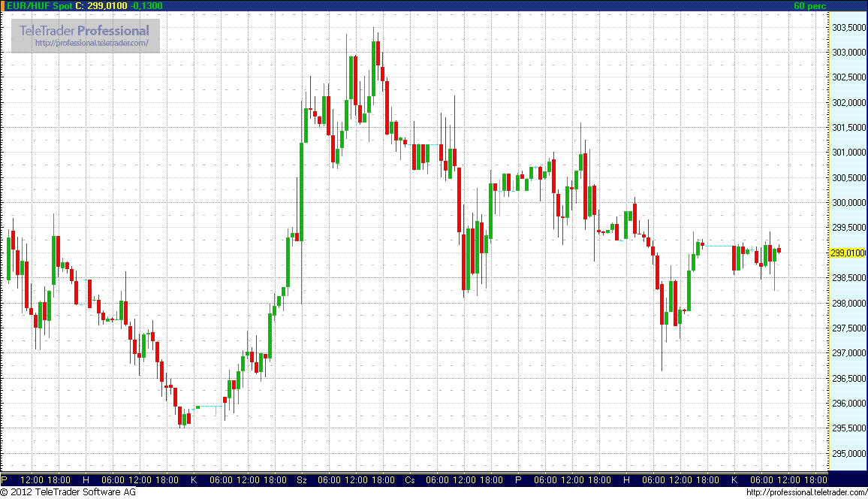868x499 pixels.
Task: Click the 300,0000 price axis label
Action: [x=849, y=203]
